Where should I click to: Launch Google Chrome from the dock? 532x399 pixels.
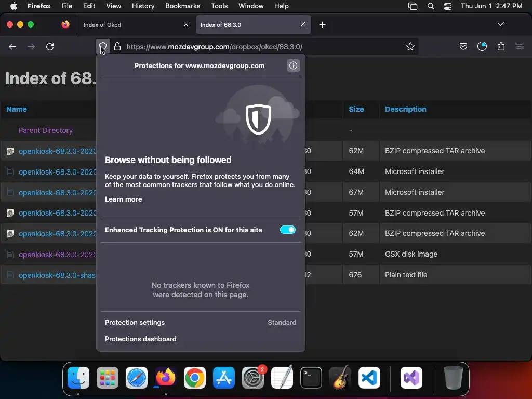tap(194, 378)
